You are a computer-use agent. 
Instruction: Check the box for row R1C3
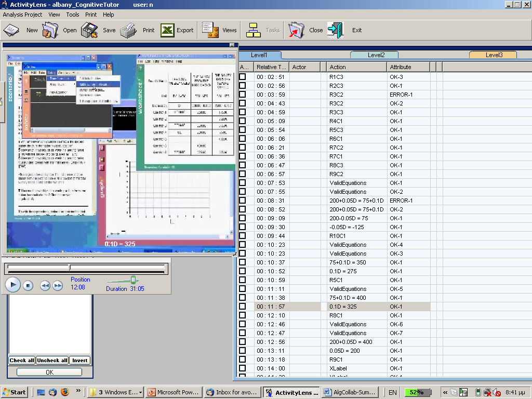pyautogui.click(x=243, y=77)
